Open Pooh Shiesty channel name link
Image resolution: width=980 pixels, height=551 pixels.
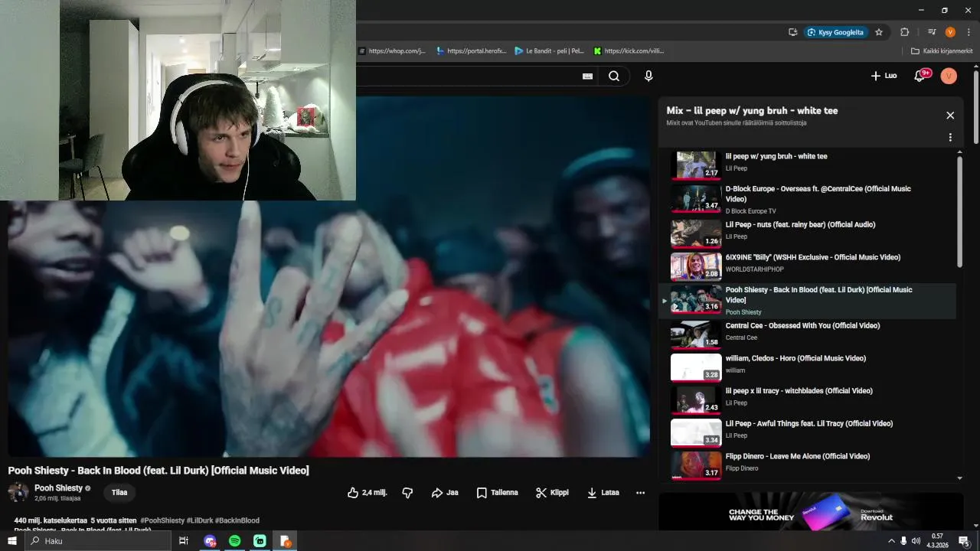point(58,488)
